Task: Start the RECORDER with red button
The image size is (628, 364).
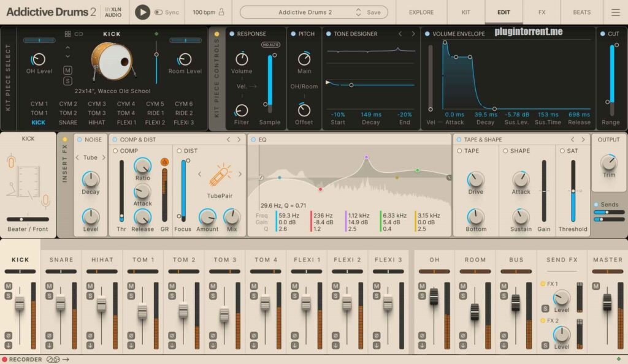Action: tap(4, 359)
